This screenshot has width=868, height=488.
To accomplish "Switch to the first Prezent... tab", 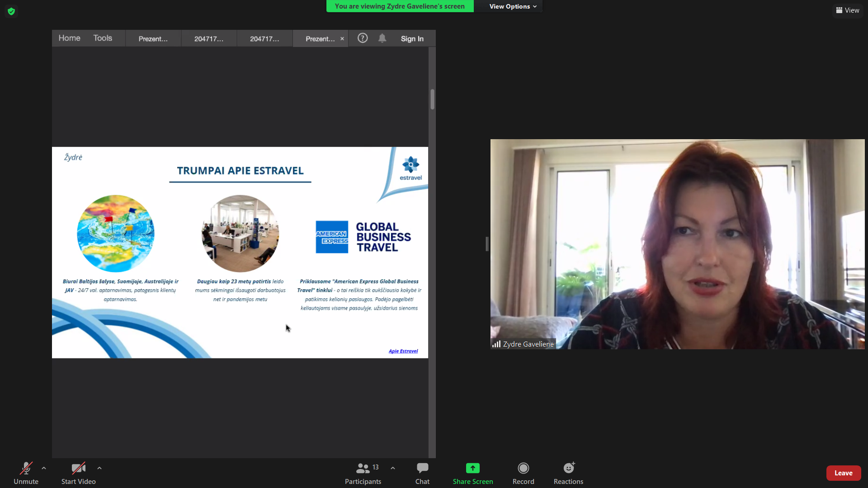I will (x=153, y=39).
